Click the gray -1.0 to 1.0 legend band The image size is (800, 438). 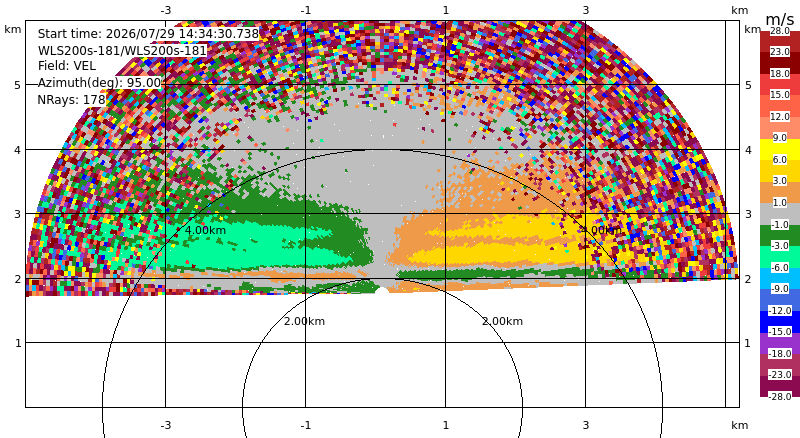click(x=780, y=213)
